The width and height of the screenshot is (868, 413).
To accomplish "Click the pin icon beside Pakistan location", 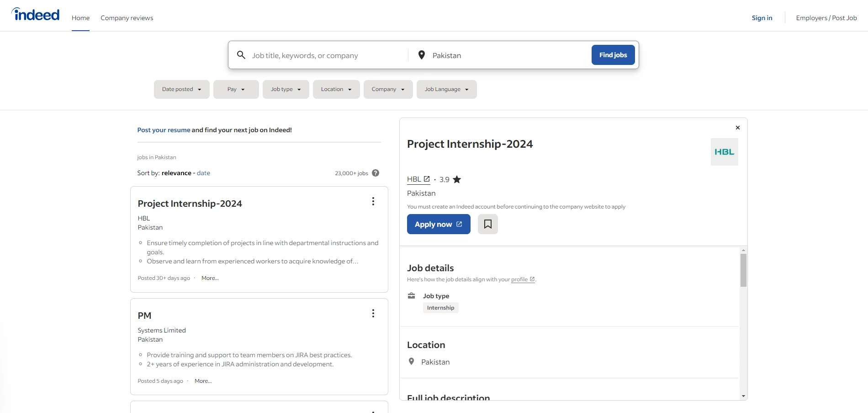I will 411,361.
